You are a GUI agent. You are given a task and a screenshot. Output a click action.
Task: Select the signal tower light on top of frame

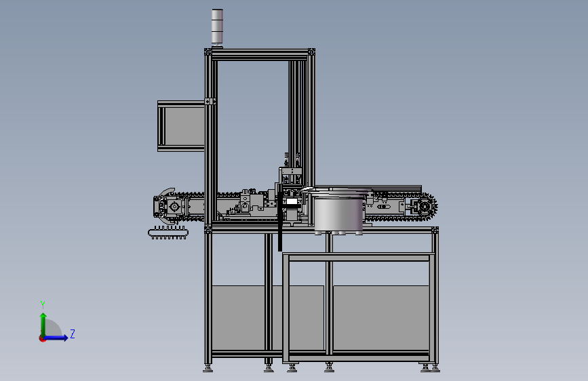(217, 27)
